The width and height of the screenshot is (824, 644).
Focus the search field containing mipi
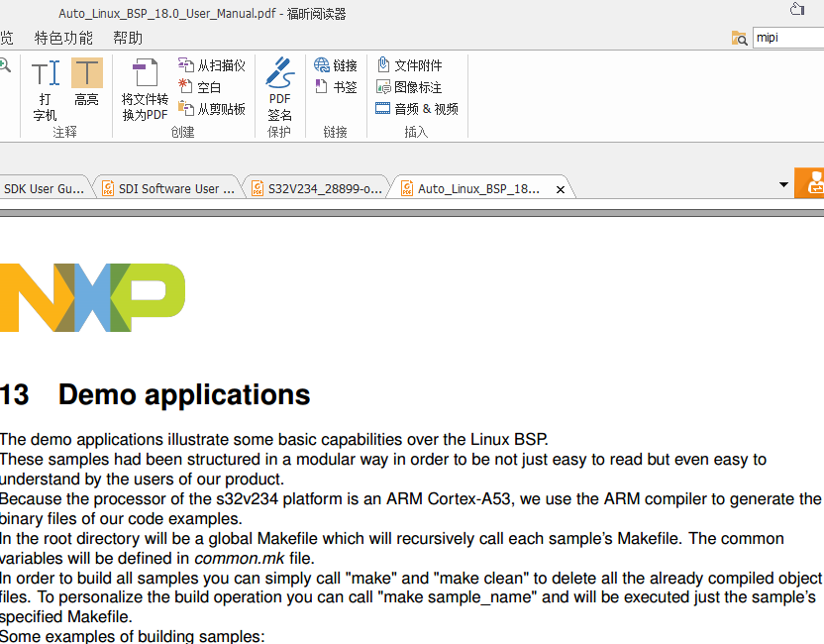coord(788,38)
